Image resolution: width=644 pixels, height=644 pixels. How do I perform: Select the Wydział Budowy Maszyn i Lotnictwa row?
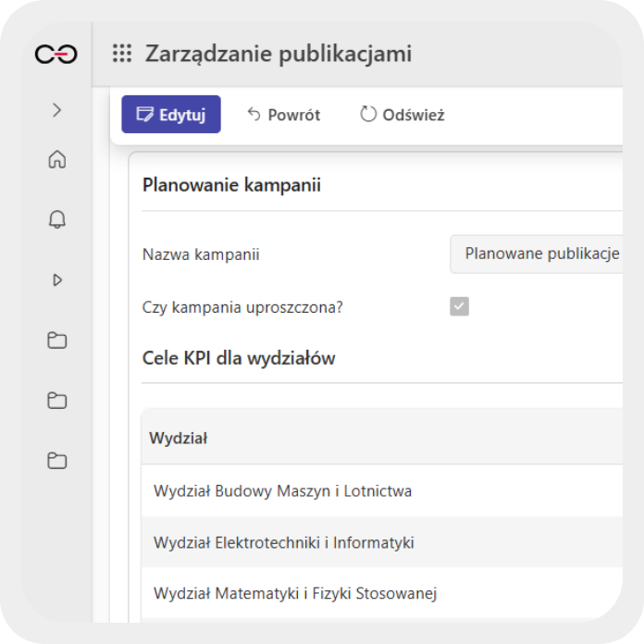pos(282,490)
